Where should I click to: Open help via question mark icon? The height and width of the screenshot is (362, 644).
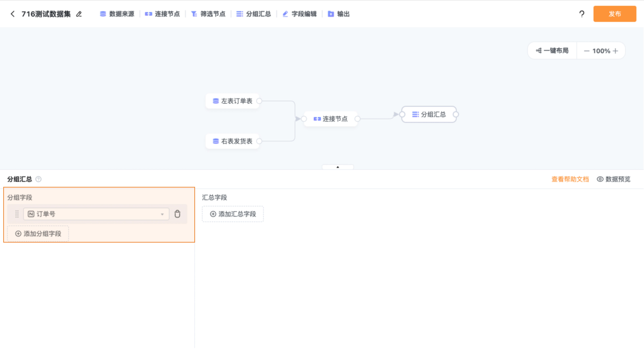click(582, 14)
